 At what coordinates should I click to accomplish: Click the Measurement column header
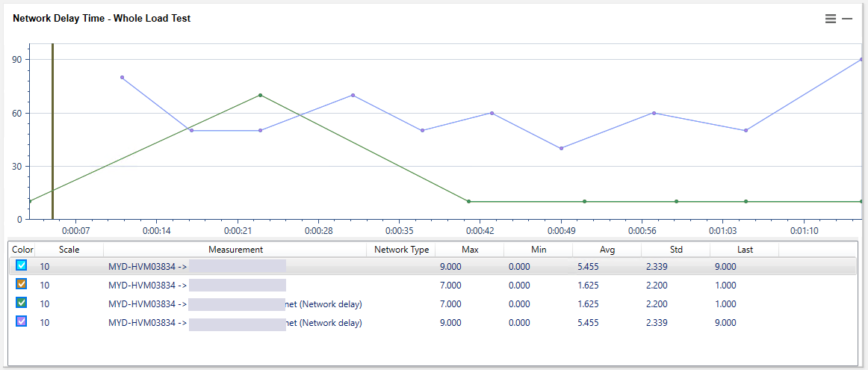(235, 250)
